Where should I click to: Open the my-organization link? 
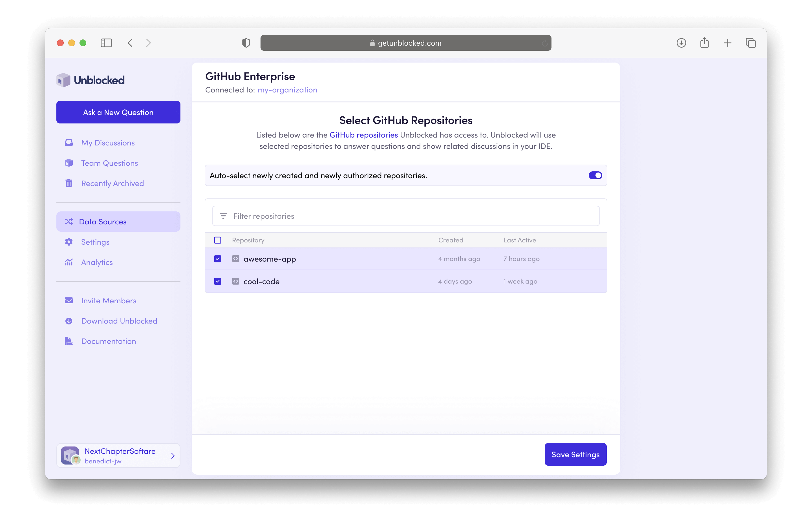tap(287, 90)
